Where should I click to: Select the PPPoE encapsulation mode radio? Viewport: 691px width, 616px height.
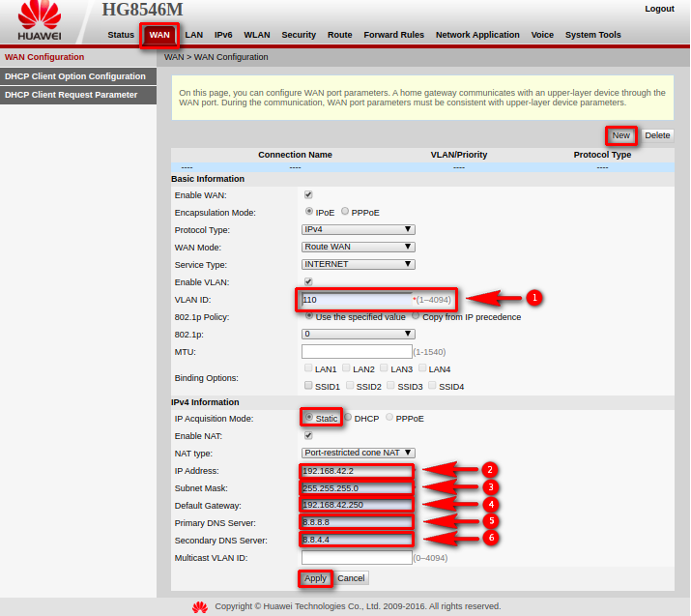(345, 212)
